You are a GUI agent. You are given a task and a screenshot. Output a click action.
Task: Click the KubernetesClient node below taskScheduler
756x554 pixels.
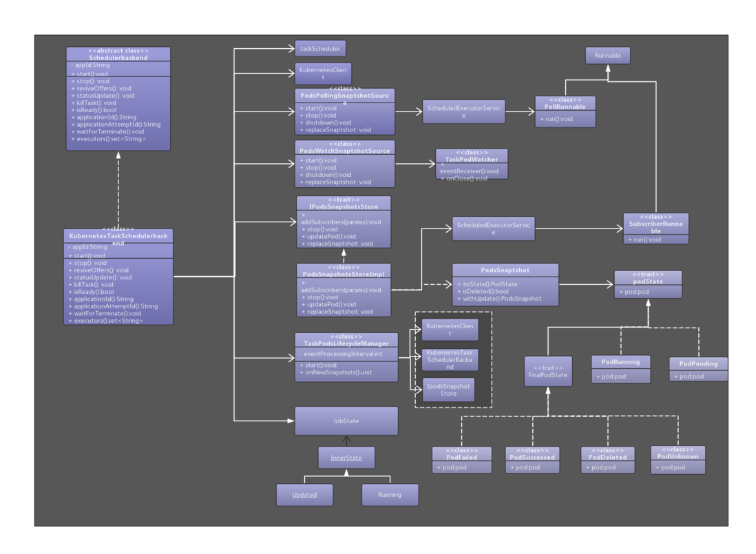click(323, 73)
